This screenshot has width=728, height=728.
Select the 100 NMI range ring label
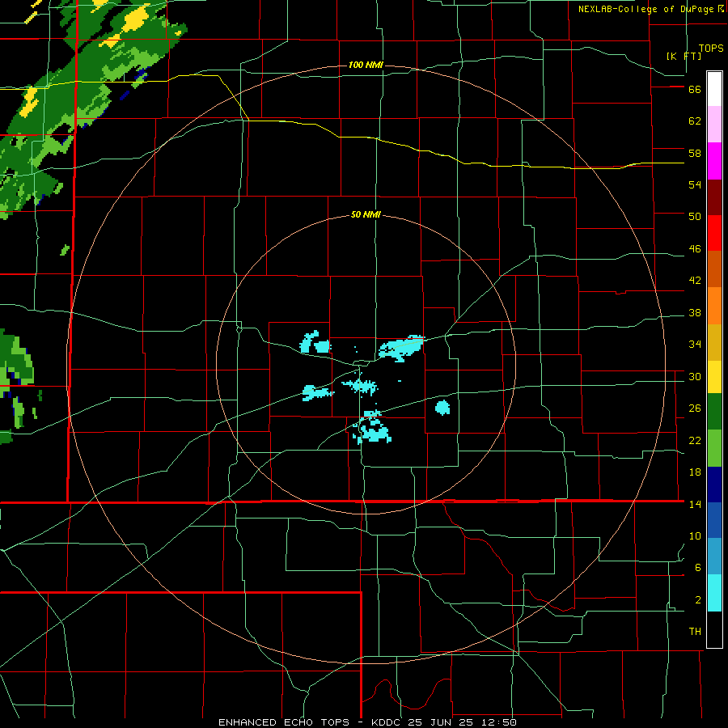point(366,65)
